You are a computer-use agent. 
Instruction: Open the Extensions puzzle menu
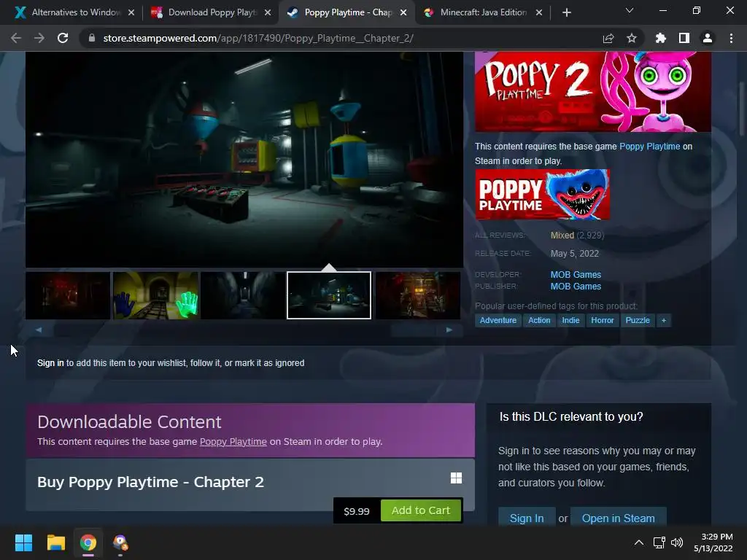pyautogui.click(x=661, y=38)
